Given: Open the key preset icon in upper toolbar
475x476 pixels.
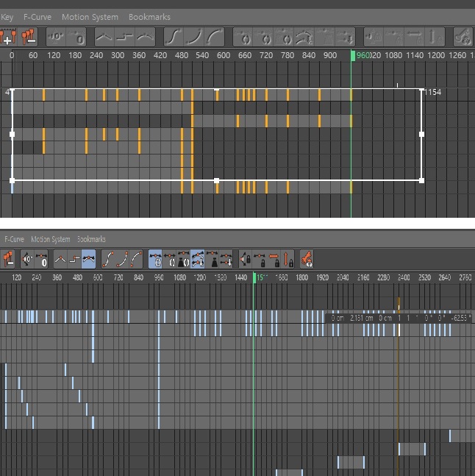Looking at the screenshot, I should tap(463, 37).
